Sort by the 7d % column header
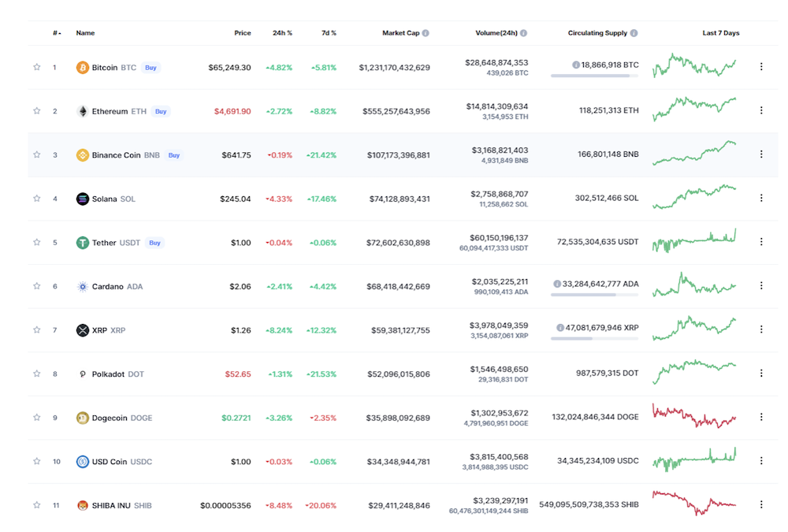This screenshot has width=788, height=532. pos(329,33)
